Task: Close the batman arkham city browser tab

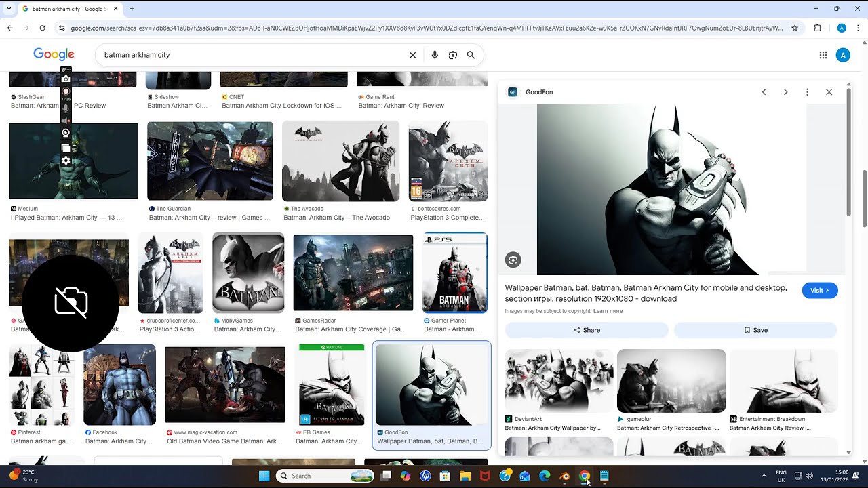Action: tap(115, 9)
